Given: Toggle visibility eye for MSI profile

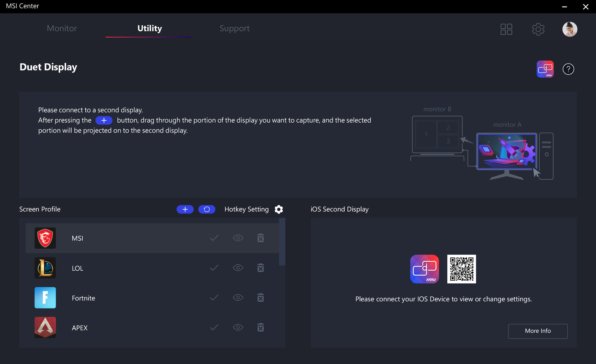Looking at the screenshot, I should (x=238, y=238).
